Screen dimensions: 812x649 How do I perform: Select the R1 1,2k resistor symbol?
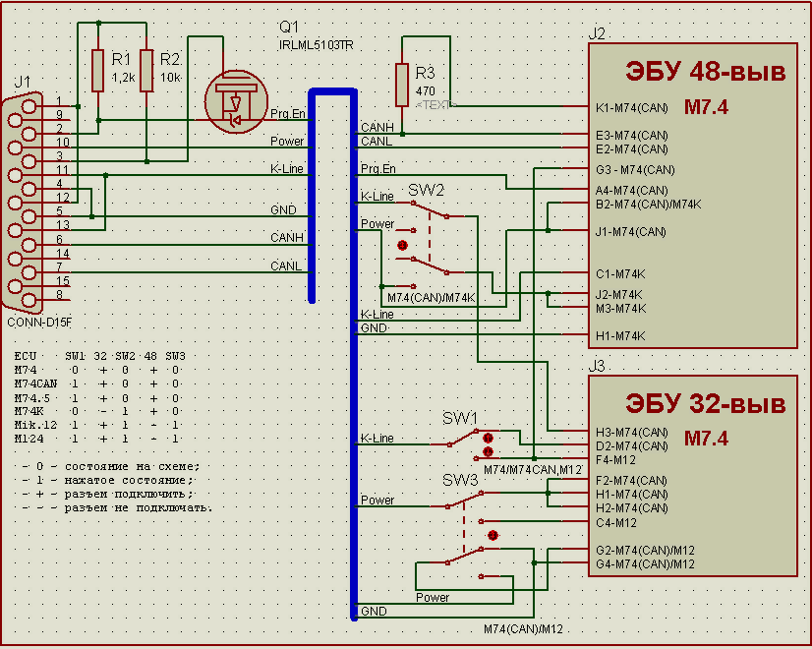pyautogui.click(x=97, y=69)
